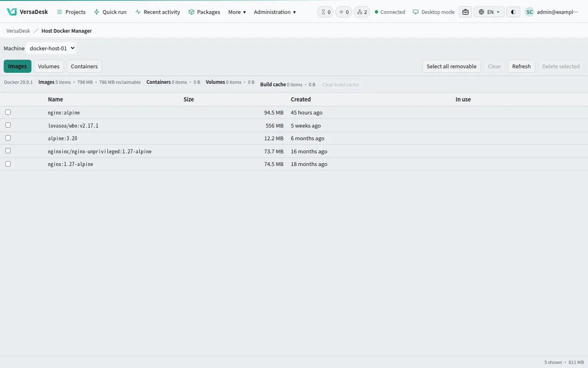The width and height of the screenshot is (588, 368).
Task: Open Recent activity page
Action: tap(158, 12)
